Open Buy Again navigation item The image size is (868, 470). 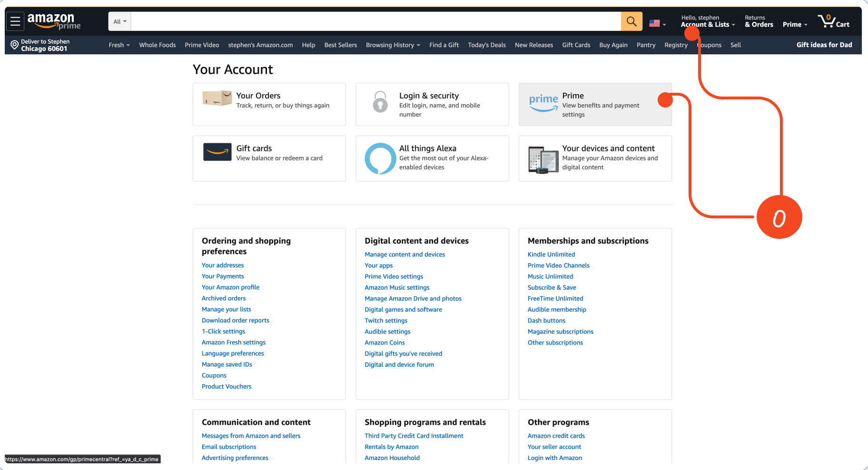coord(613,45)
